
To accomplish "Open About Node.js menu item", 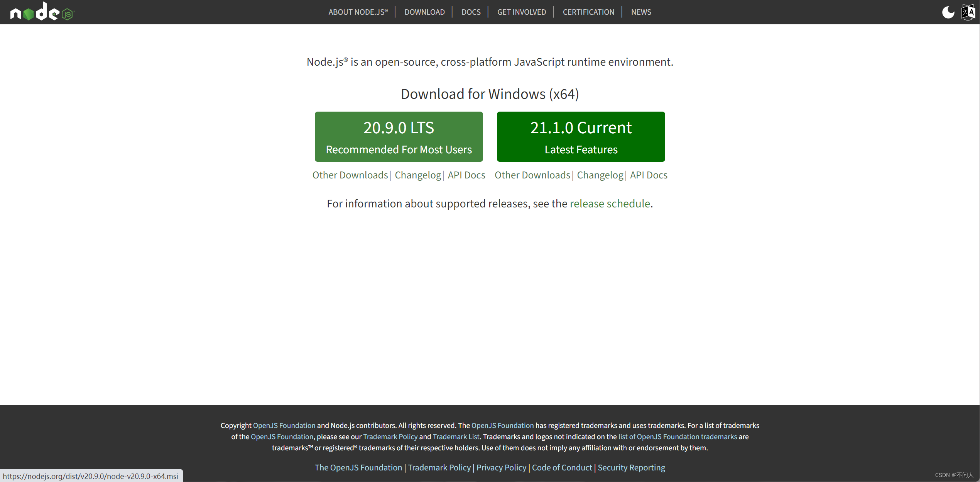I will (x=358, y=12).
